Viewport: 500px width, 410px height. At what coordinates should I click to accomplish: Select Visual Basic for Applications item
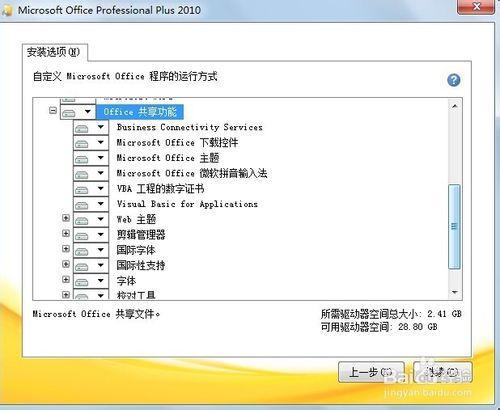187,204
